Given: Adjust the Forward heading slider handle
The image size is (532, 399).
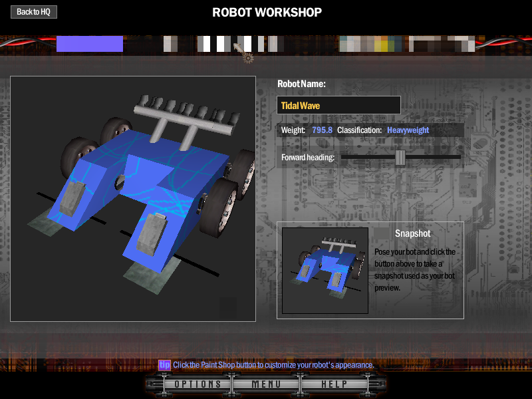Looking at the screenshot, I should coord(400,158).
